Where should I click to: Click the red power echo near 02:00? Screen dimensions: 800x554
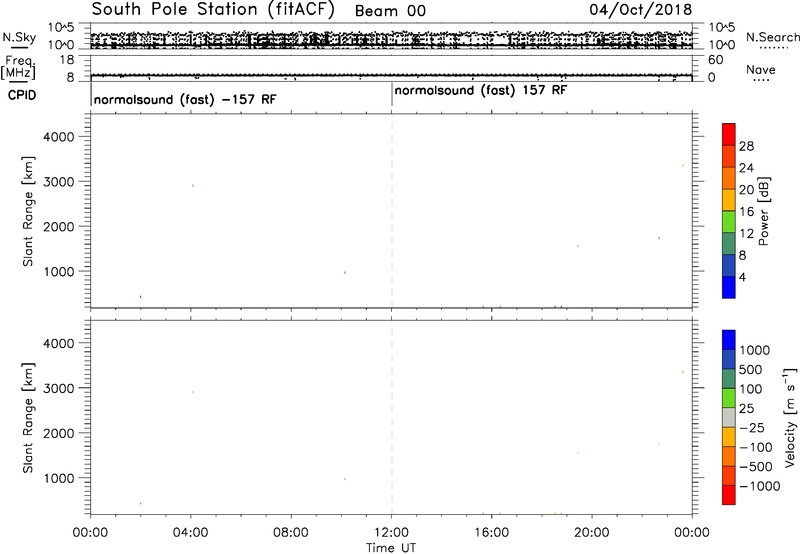140,297
